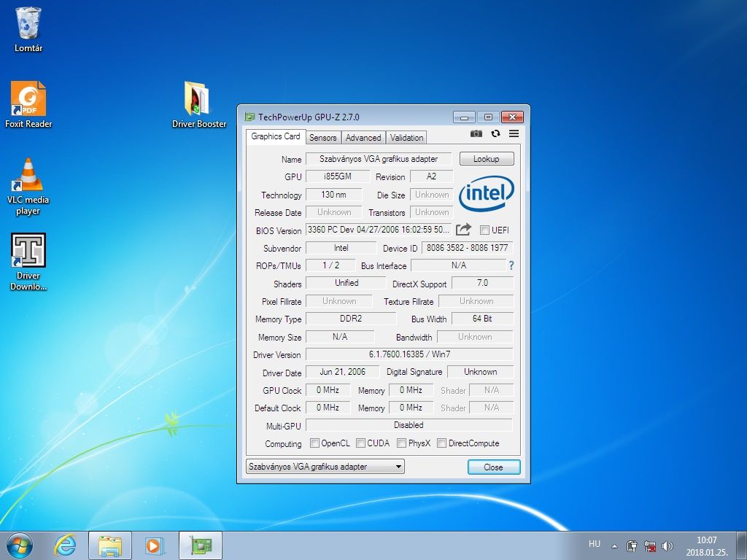The image size is (747, 560).
Task: Click the Intel logo
Action: [x=487, y=193]
